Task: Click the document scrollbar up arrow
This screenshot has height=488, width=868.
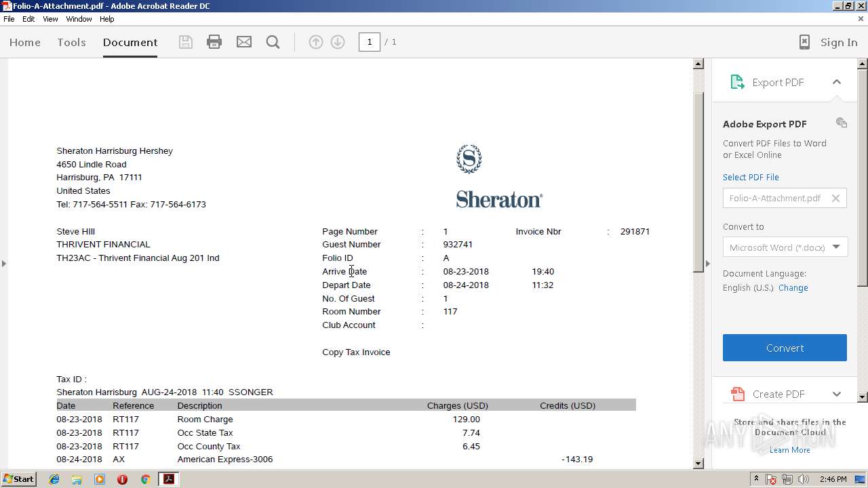Action: (x=698, y=64)
